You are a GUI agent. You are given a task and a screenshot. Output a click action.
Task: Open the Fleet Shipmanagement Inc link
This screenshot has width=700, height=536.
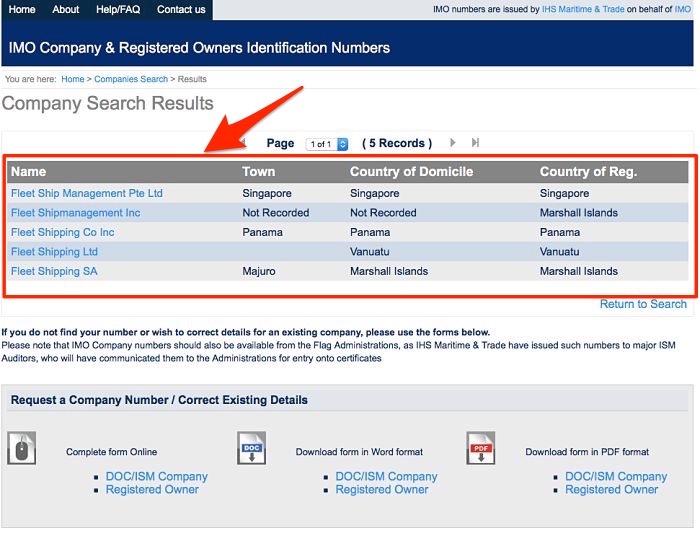coord(75,213)
